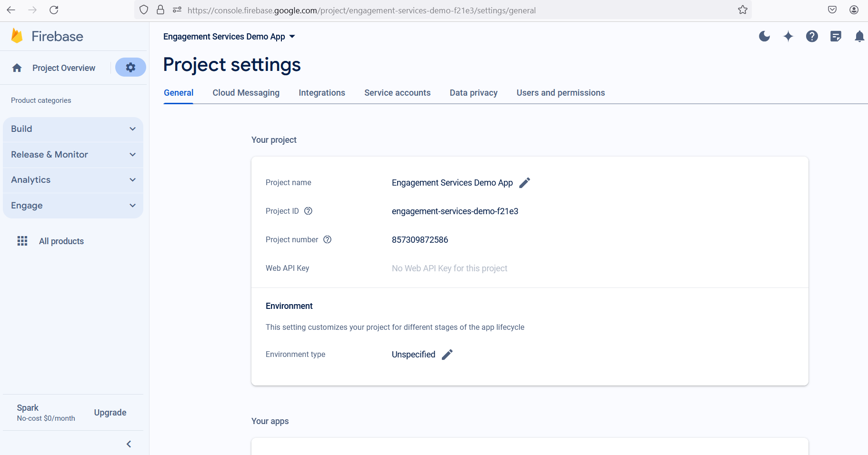Click the Project number help icon
Viewport: 868px width, 455px height.
(327, 240)
